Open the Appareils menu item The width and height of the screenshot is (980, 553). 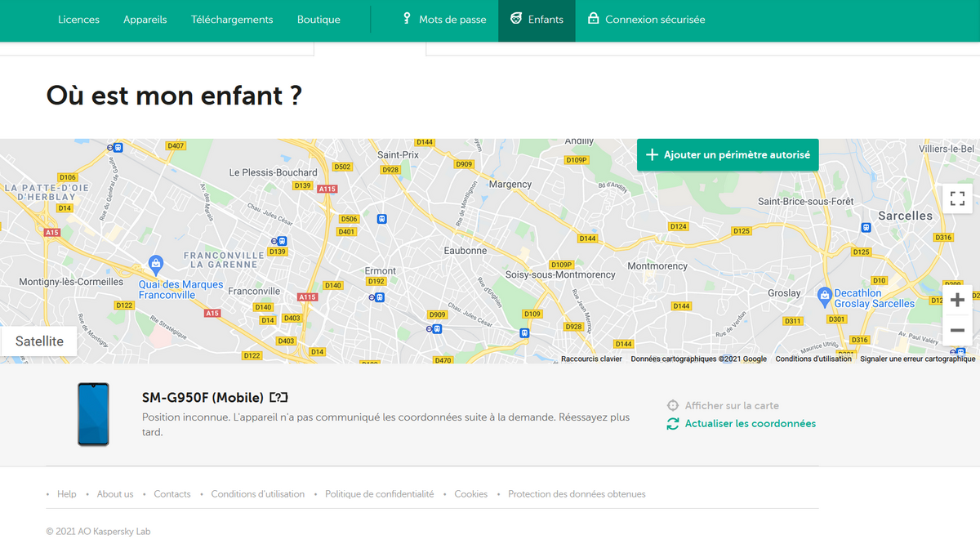pyautogui.click(x=145, y=20)
